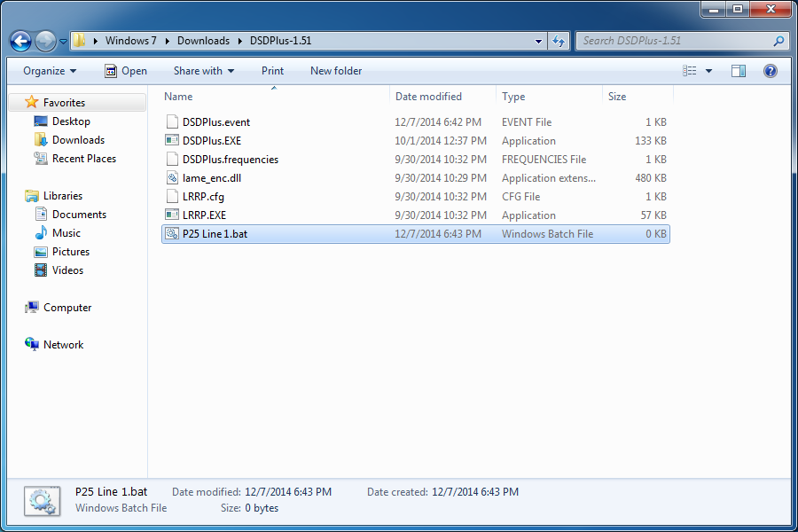
Task: Select LRRP.EXE application
Action: (x=415, y=215)
